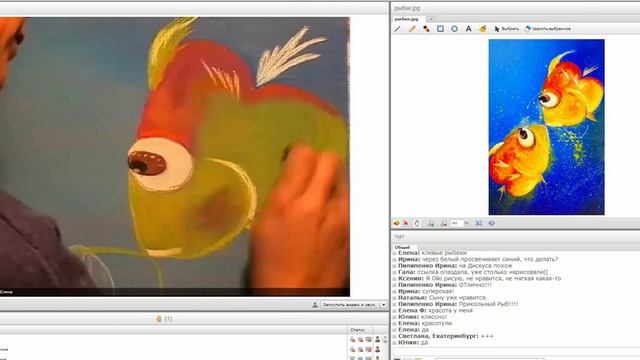Select the text 'A' tool
This screenshot has width=640, height=360.
click(x=469, y=29)
